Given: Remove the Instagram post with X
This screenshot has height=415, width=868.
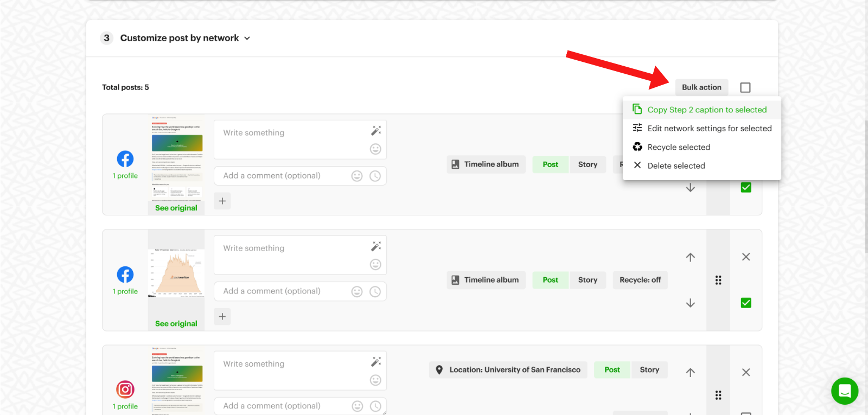Looking at the screenshot, I should click(746, 372).
